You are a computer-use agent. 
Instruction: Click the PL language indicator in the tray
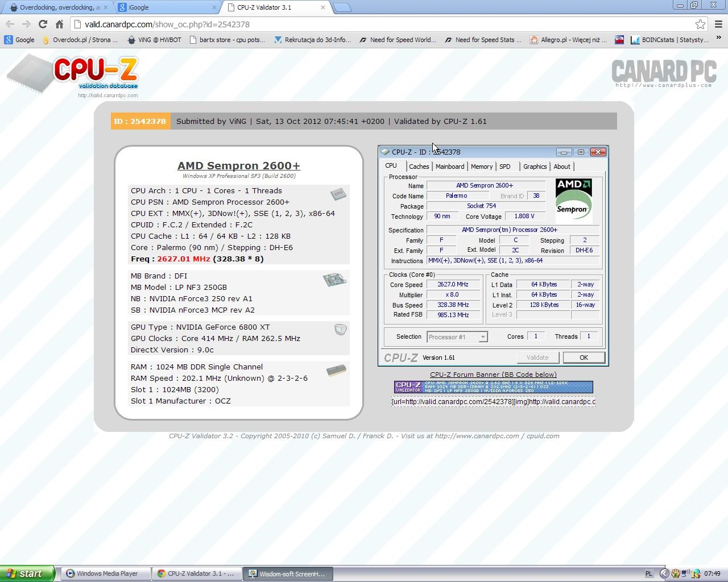pyautogui.click(x=649, y=574)
